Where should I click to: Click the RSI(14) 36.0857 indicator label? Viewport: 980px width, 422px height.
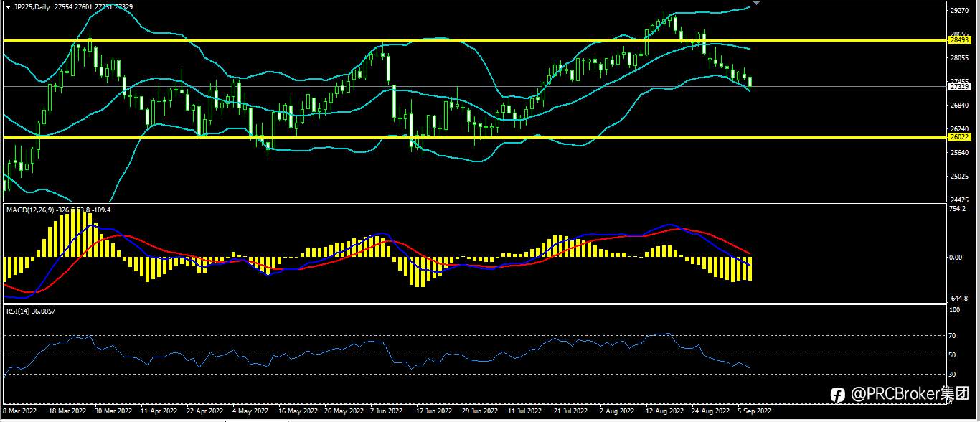31,311
